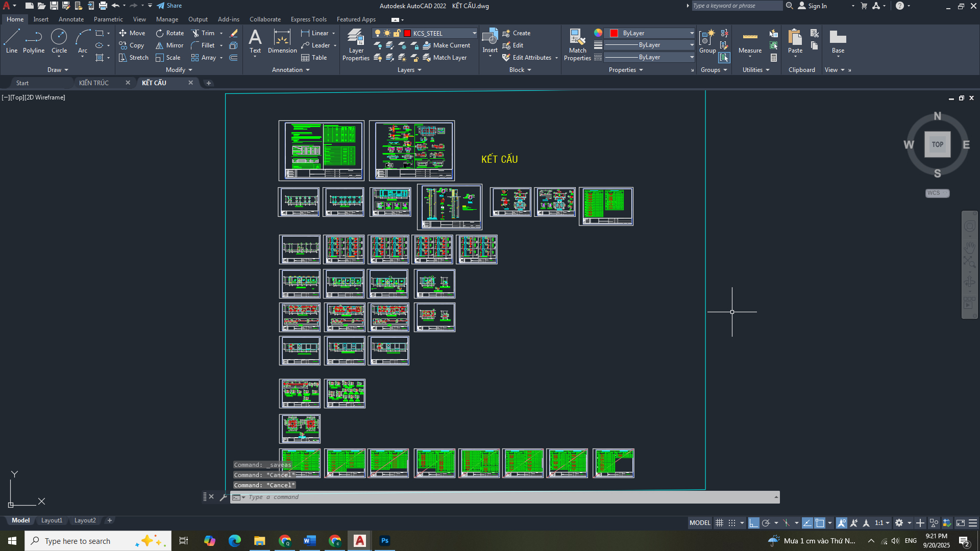Open the Annotate ribbon tab
Image resolution: width=980 pixels, height=551 pixels.
pyautogui.click(x=71, y=19)
